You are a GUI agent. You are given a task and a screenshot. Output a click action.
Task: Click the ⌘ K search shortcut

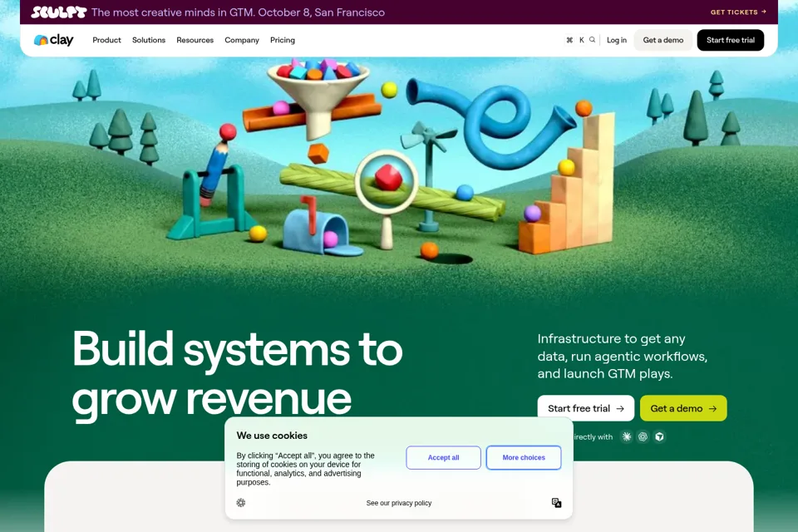(x=575, y=40)
